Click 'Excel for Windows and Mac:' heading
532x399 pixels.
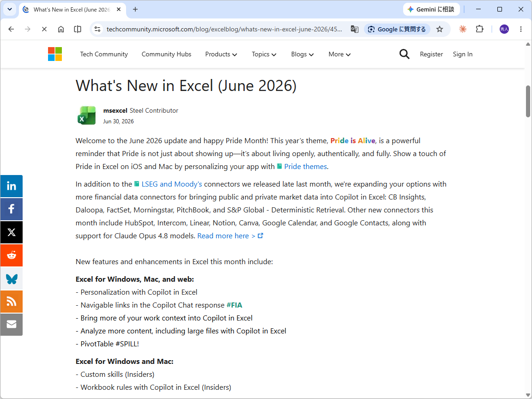[x=125, y=362]
